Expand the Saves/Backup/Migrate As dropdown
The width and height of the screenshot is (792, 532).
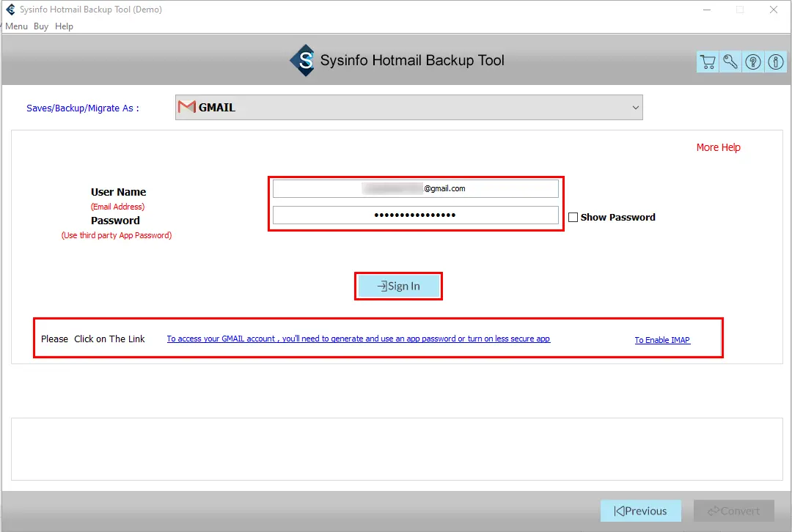(x=408, y=108)
